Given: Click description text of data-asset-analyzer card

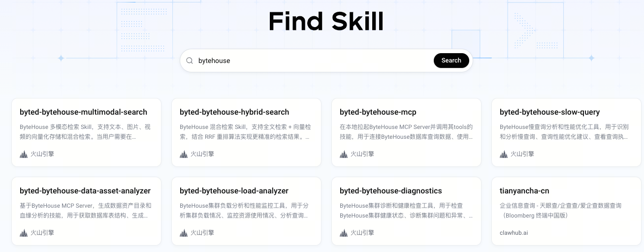Looking at the screenshot, I should click(86, 210).
